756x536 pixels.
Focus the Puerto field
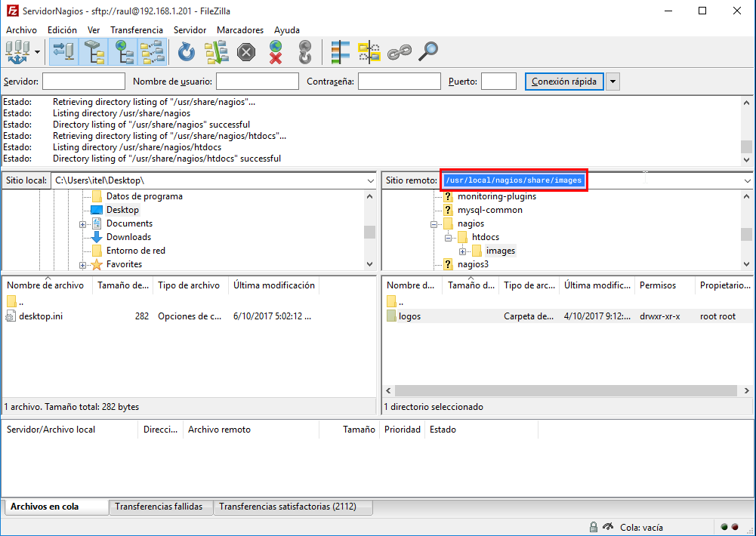pos(499,82)
